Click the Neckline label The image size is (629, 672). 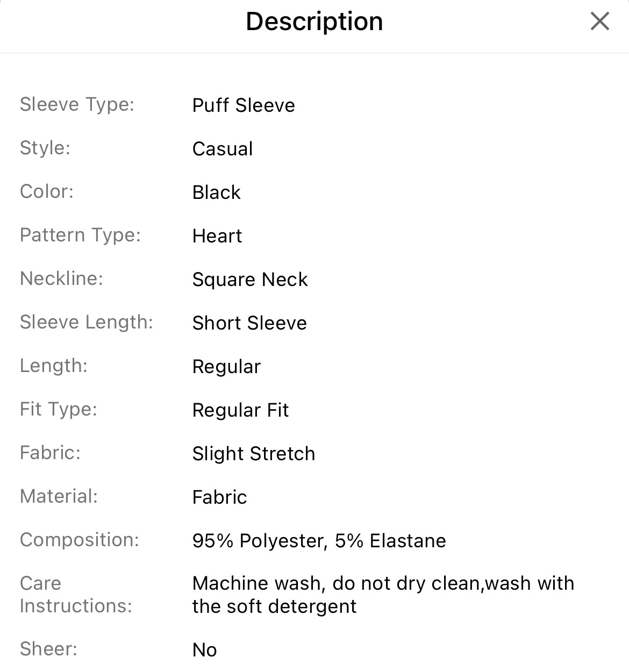coord(61,278)
